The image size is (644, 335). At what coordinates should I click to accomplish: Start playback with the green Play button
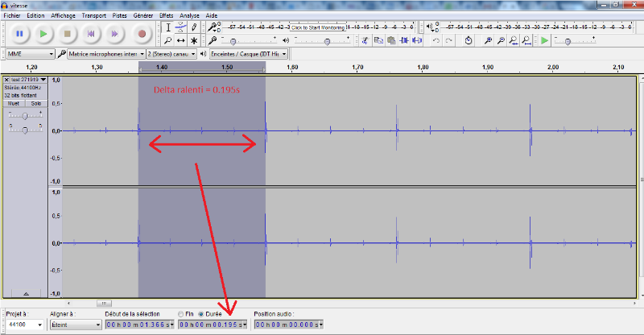[43, 34]
